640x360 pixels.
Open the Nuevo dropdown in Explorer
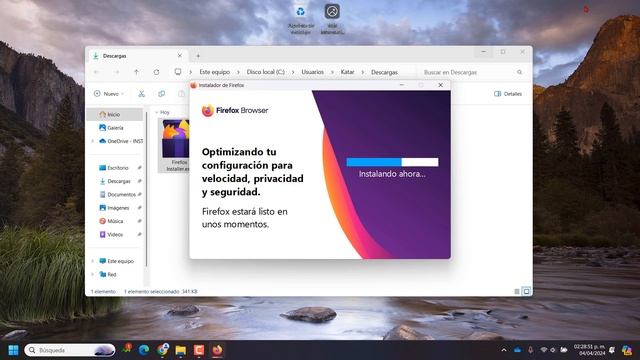click(109, 94)
